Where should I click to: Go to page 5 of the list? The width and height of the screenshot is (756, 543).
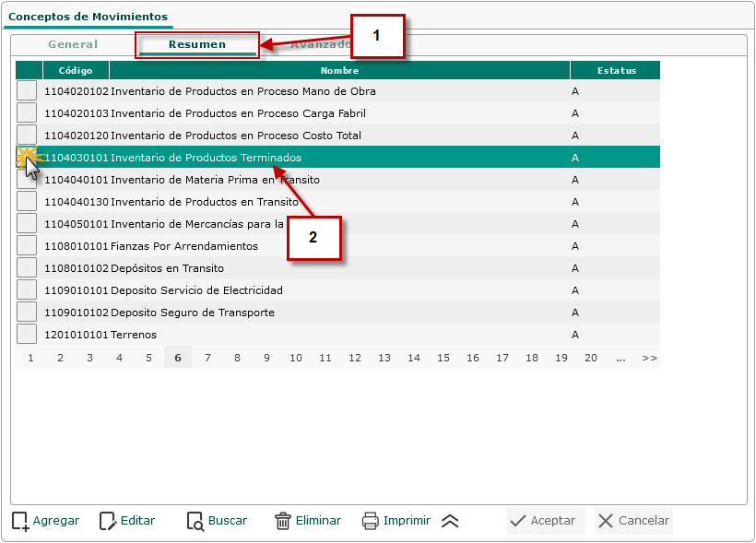148,358
